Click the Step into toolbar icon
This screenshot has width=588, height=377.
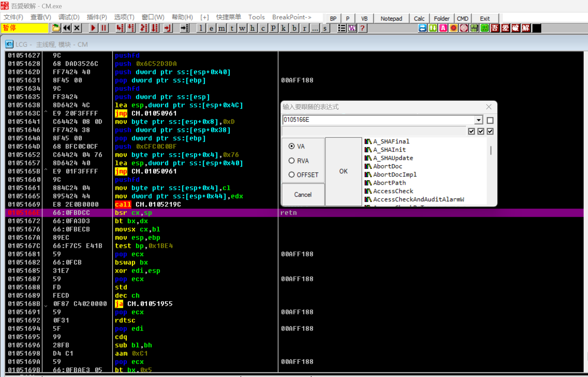point(120,28)
